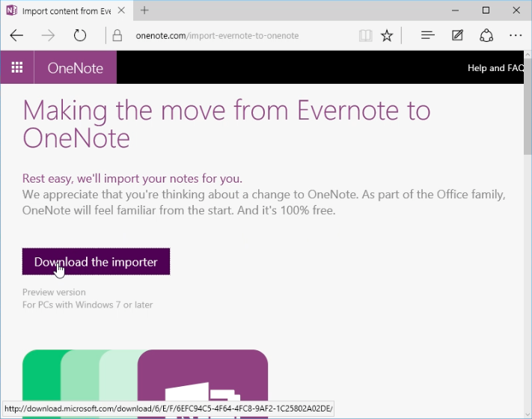532x419 pixels.
Task: Click the vertical scrollbar thumb
Action: [528, 105]
